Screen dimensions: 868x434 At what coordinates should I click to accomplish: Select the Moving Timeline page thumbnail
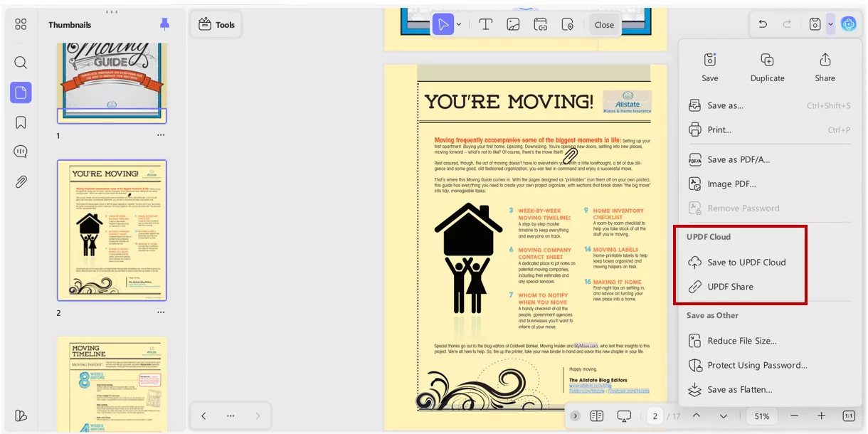[x=112, y=384]
